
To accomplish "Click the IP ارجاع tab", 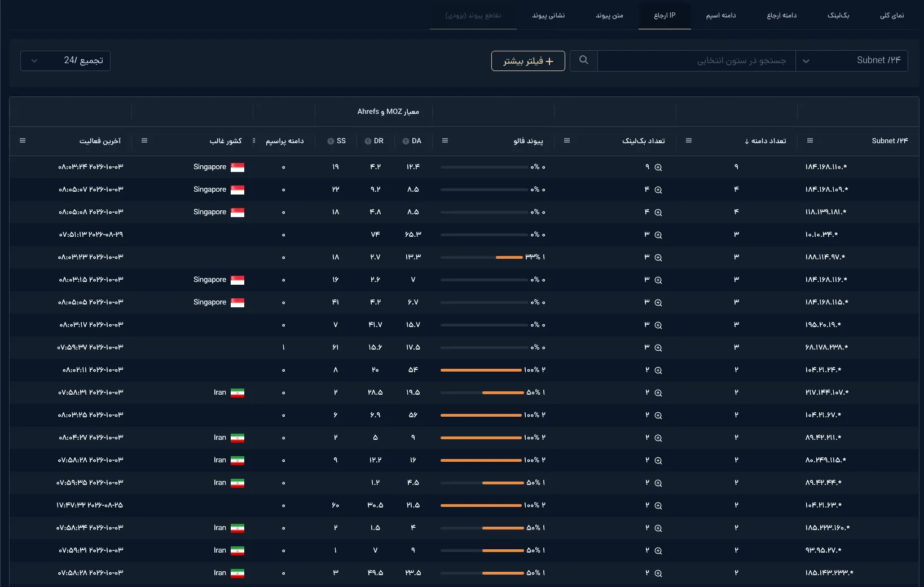I will [x=665, y=15].
